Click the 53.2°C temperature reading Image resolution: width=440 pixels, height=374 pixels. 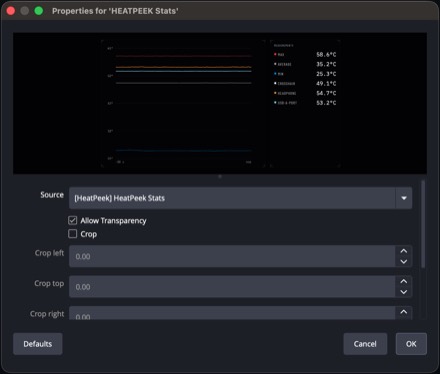[326, 103]
